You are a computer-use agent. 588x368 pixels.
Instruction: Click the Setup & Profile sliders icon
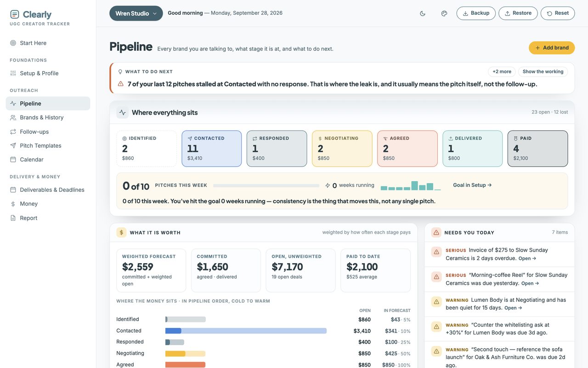pyautogui.click(x=13, y=73)
